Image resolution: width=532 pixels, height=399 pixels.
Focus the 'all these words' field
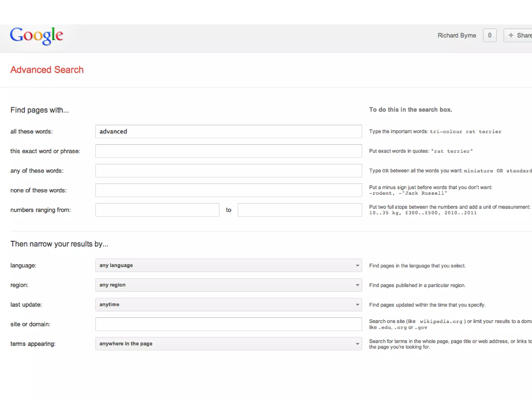229,131
